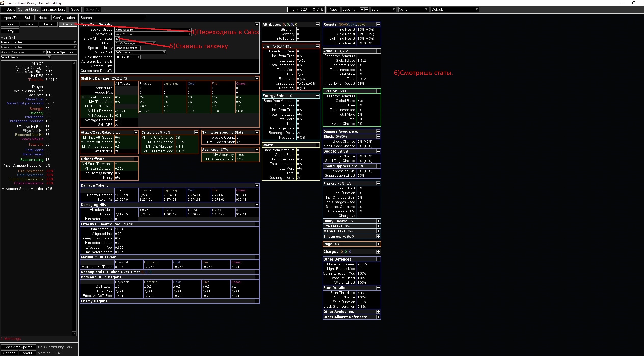
Task: Collapse the Stun Duration section
Action: pyautogui.click(x=378, y=288)
